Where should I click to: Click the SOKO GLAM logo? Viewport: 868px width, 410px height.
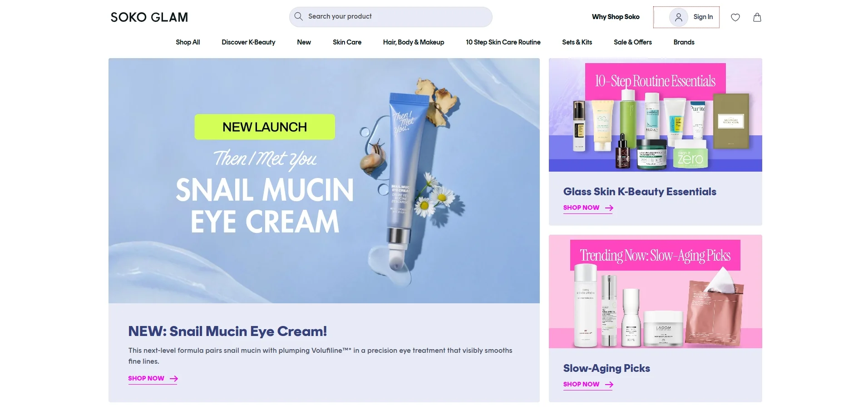pyautogui.click(x=148, y=17)
